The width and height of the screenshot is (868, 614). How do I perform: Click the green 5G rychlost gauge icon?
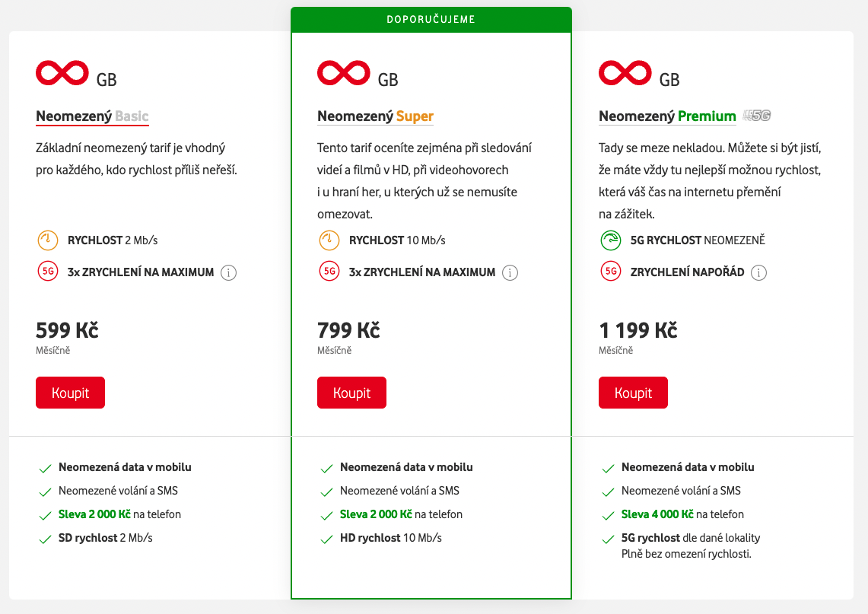(610, 240)
